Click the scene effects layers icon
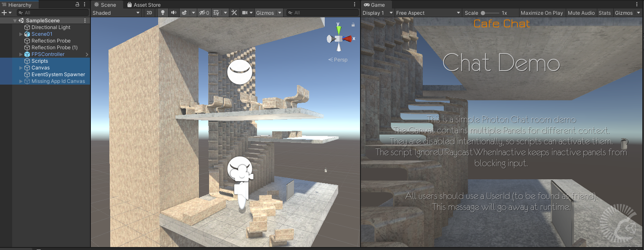 point(184,13)
